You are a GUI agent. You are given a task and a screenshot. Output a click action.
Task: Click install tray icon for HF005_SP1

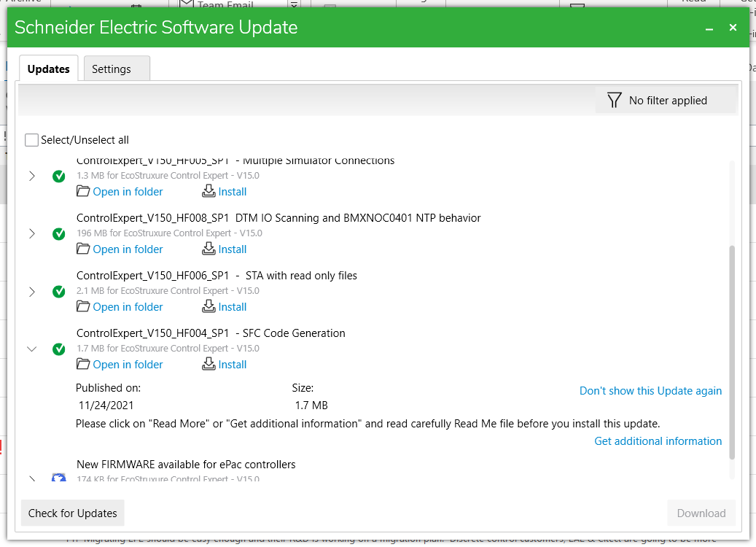(209, 190)
